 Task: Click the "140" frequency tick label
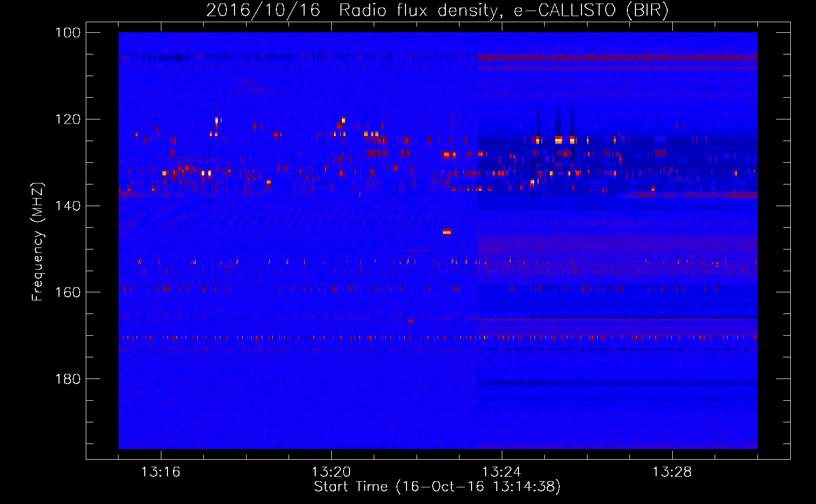pyautogui.click(x=68, y=206)
